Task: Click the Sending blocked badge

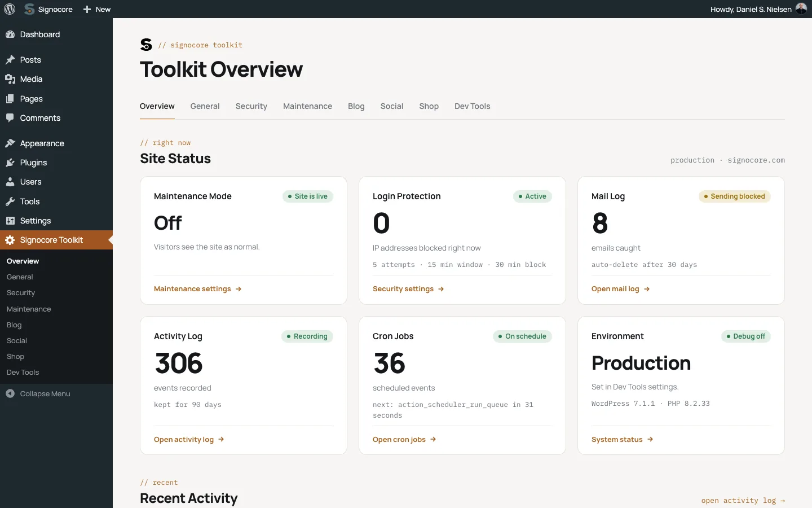Action: coord(735,196)
